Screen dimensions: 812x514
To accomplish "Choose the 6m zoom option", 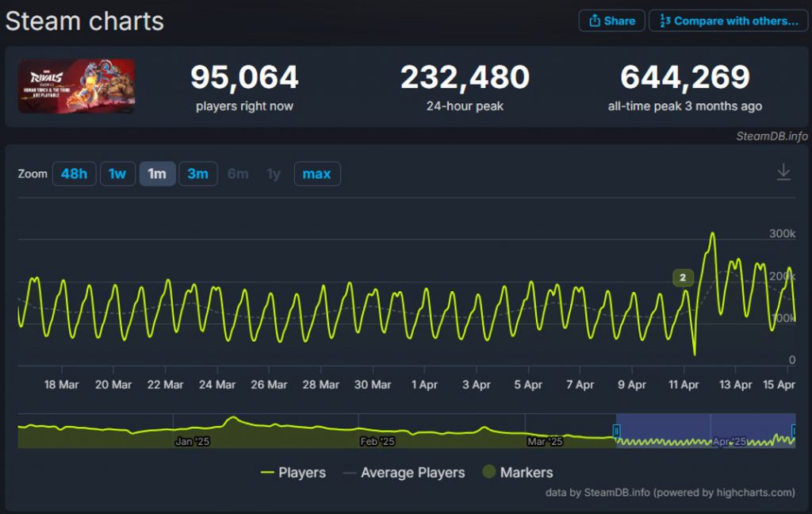I will point(238,174).
